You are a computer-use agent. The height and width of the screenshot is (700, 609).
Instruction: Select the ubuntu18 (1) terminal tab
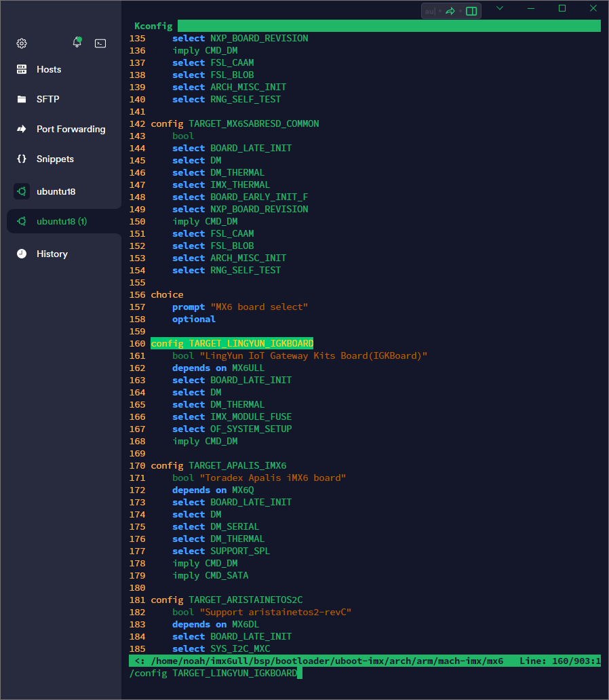coord(62,221)
